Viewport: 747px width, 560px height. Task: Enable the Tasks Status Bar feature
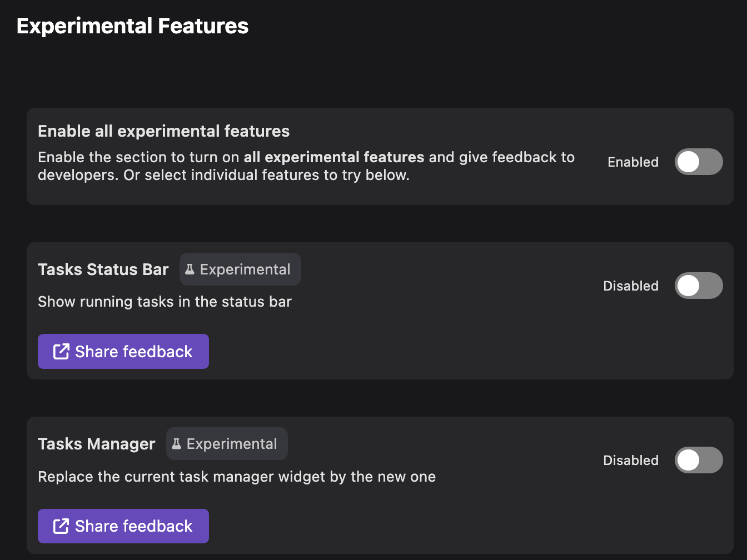pyautogui.click(x=699, y=286)
